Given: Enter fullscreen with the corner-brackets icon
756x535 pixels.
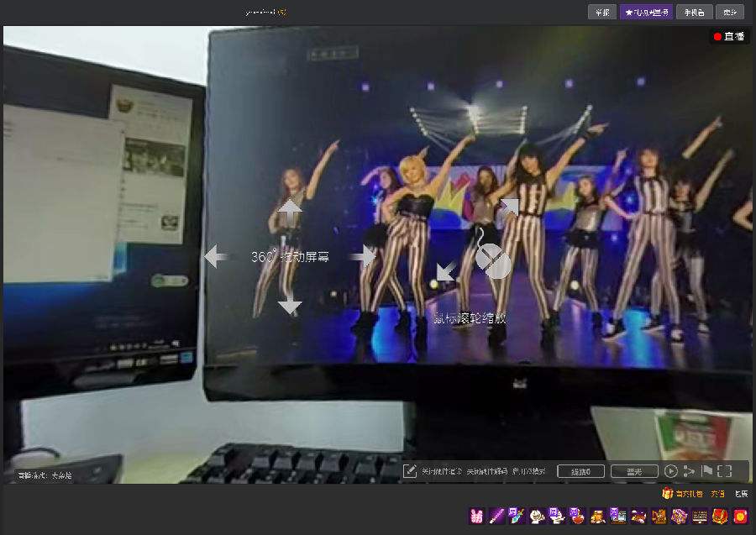Looking at the screenshot, I should click(x=725, y=471).
